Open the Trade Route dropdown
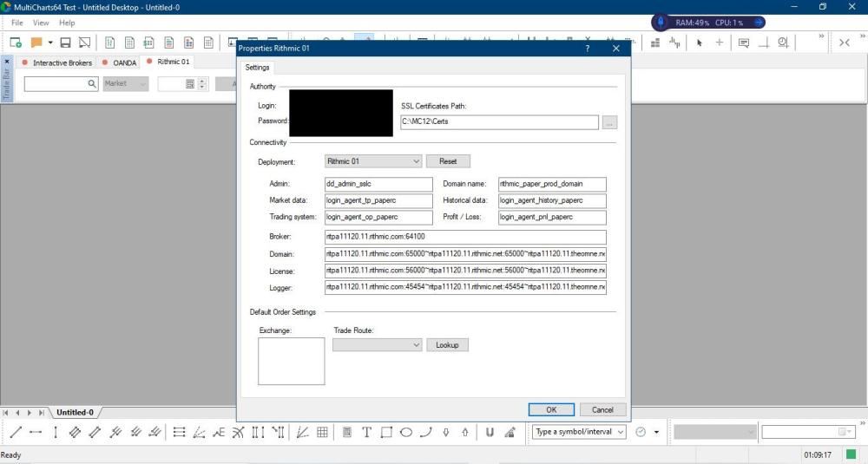This screenshot has height=464, width=868. point(417,345)
